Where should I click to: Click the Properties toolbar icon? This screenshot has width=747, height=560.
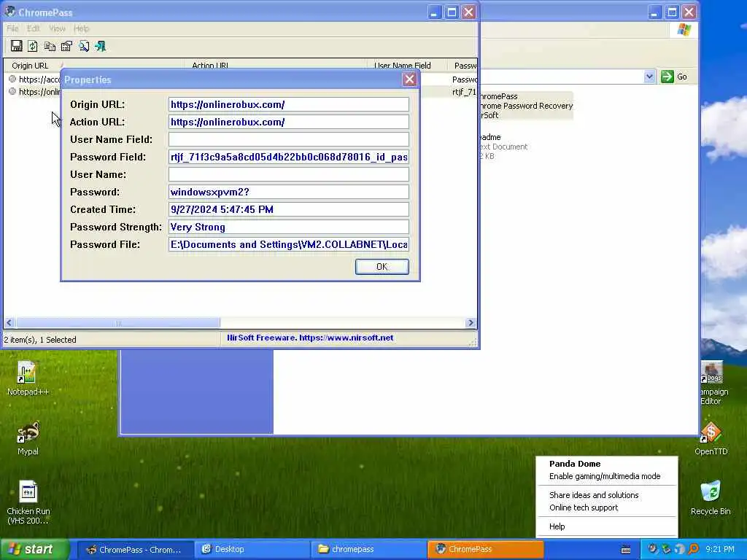[66, 46]
